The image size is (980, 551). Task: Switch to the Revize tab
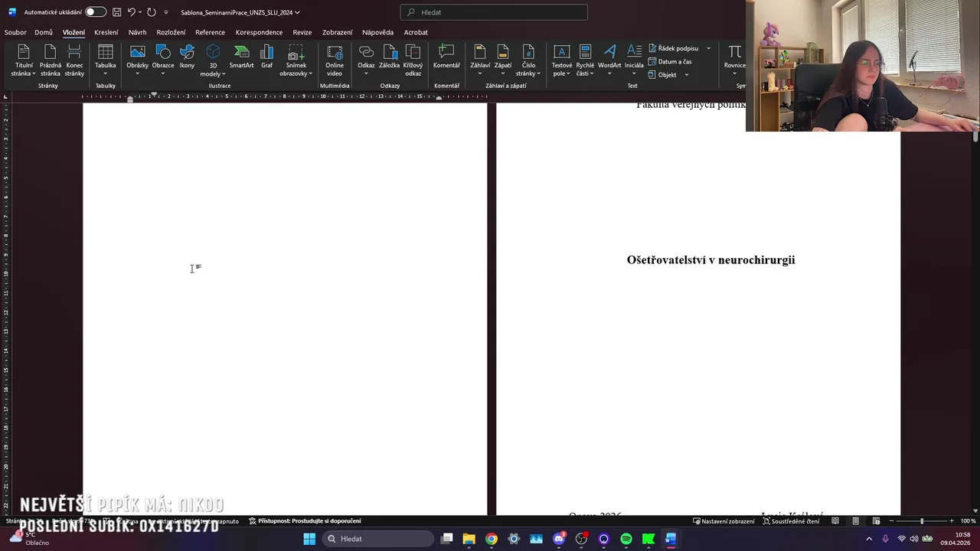(x=302, y=32)
